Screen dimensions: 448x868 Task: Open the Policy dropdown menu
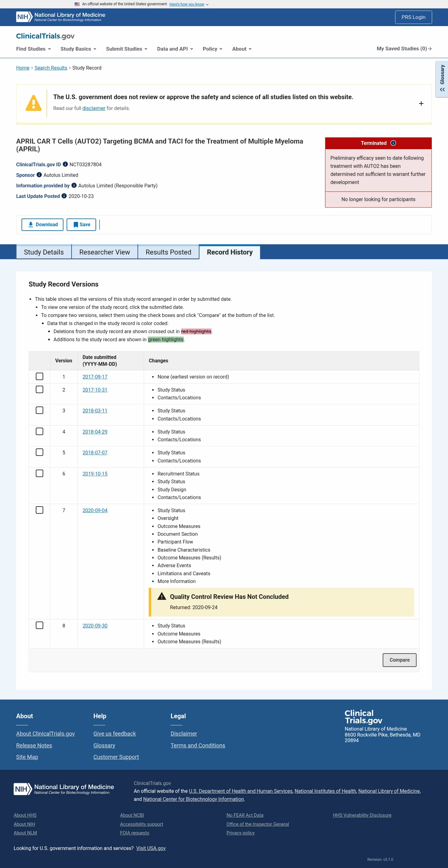212,49
